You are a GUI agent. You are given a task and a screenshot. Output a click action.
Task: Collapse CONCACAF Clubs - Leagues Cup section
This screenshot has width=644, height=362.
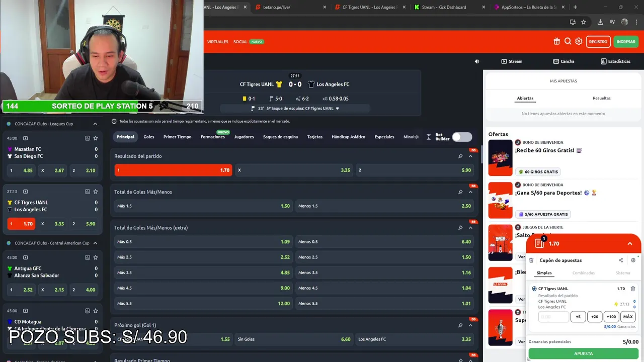95,124
